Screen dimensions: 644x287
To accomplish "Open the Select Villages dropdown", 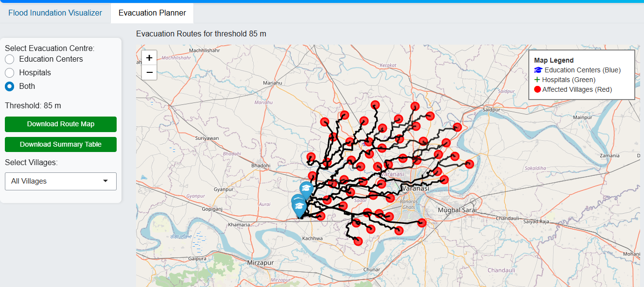I will click(x=61, y=181).
